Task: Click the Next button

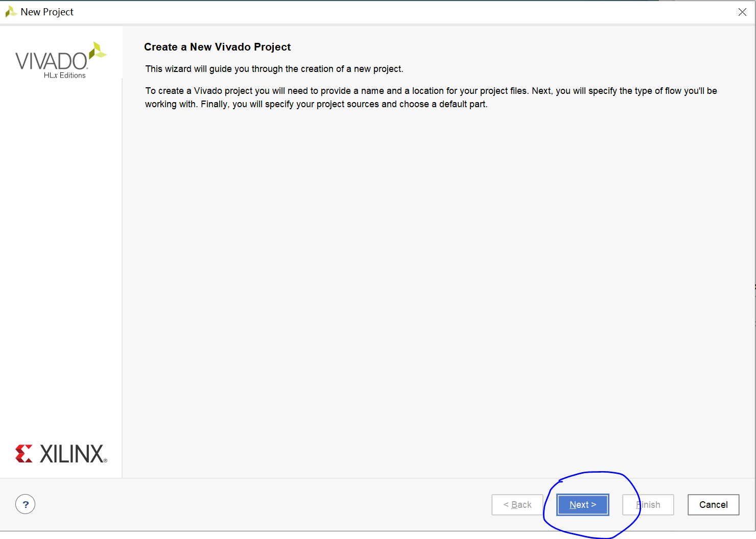Action: 582,505
